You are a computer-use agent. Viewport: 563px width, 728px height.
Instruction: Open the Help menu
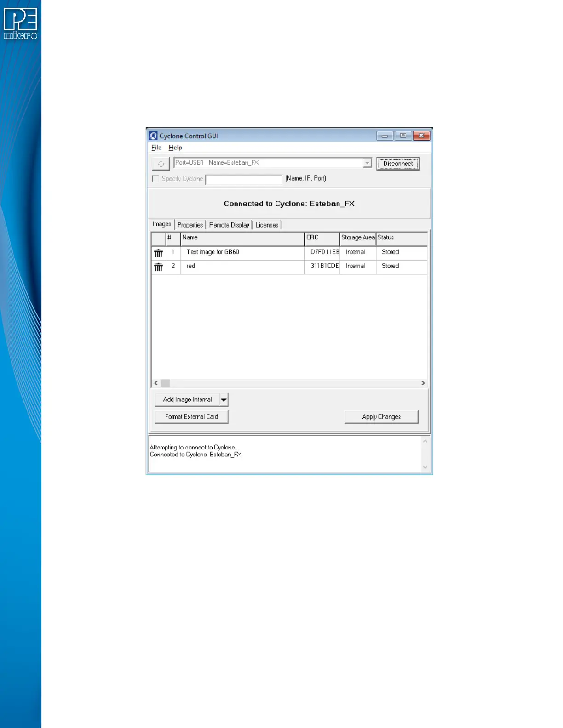pos(175,148)
